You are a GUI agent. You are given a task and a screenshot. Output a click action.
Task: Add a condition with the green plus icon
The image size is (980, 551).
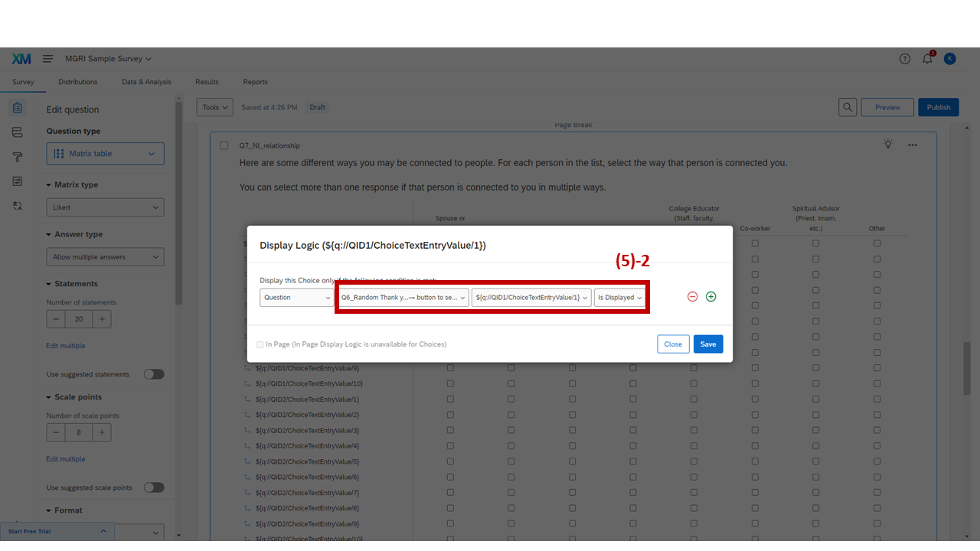tap(710, 296)
